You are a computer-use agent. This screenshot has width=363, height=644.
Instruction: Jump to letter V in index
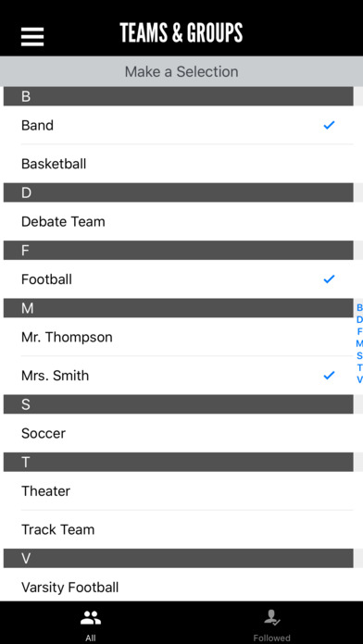coord(359,379)
